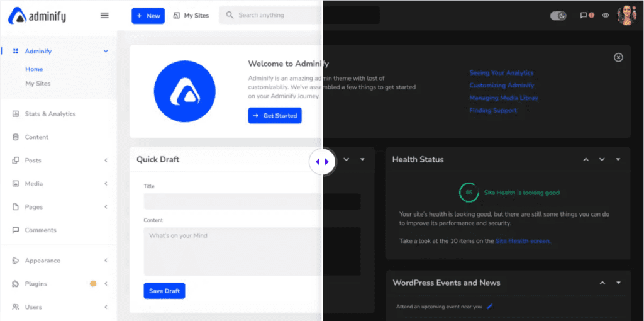Toggle WordPress Events and News triangle
Screen dimensions: 644x321
pos(618,283)
